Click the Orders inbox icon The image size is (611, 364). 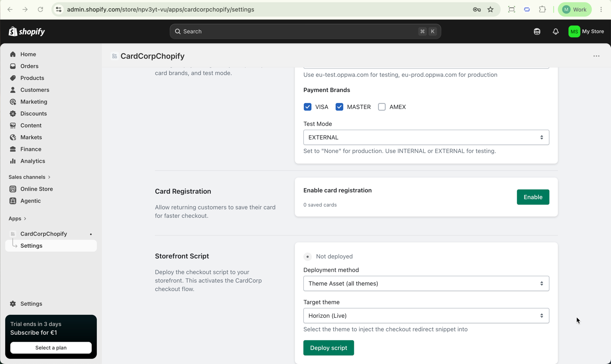[13, 66]
